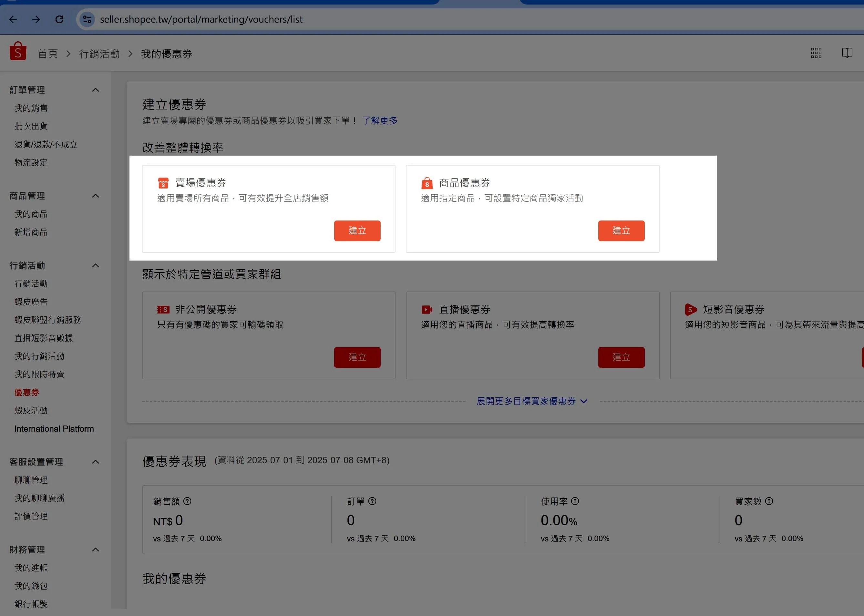Click the 直播優惠券 camera icon
The width and height of the screenshot is (864, 616).
pyautogui.click(x=427, y=310)
